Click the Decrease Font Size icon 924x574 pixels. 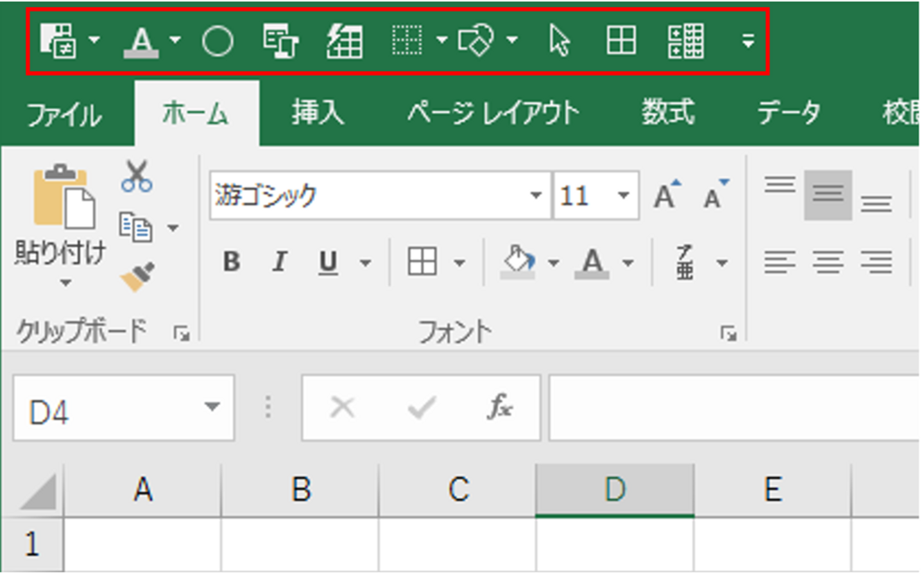coord(715,195)
